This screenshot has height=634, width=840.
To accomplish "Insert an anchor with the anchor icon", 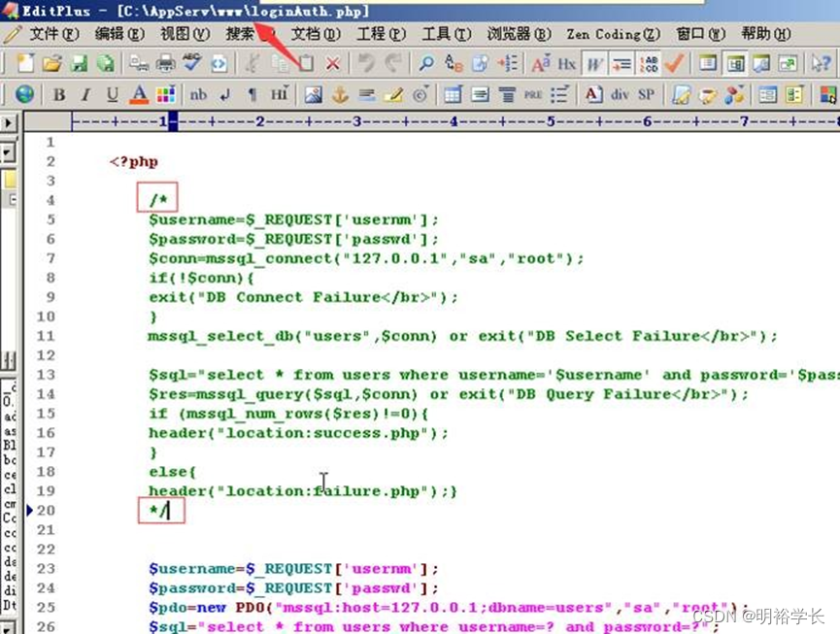I will [340, 95].
